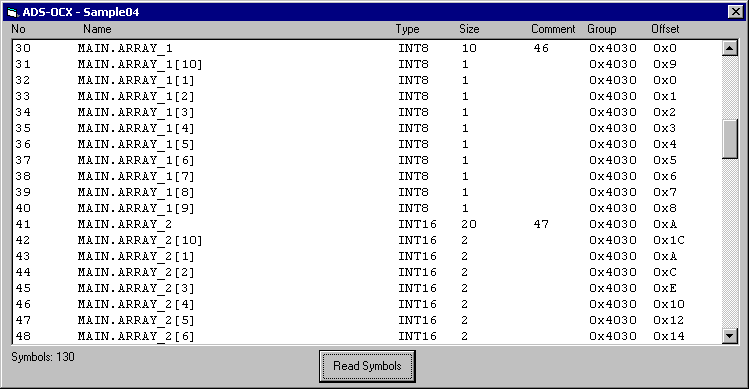Viewport: 749px width, 389px height.
Task: Click the No column header
Action: point(18,29)
